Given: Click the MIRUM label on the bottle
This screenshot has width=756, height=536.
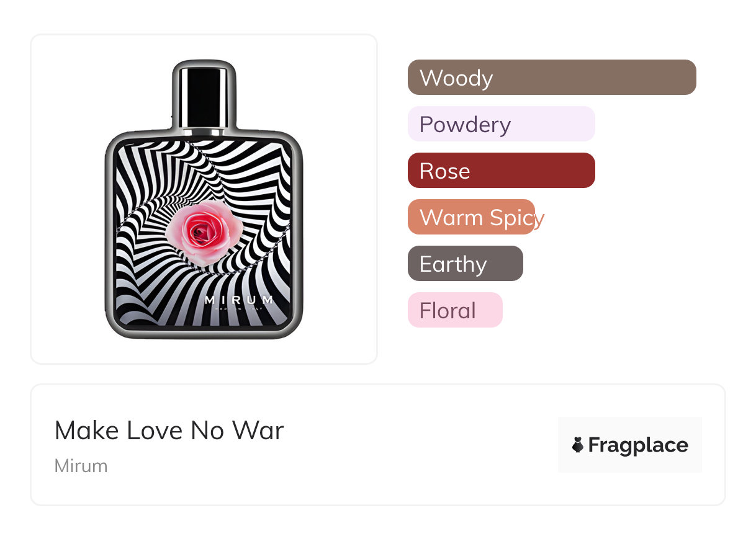Looking at the screenshot, I should point(239,300).
